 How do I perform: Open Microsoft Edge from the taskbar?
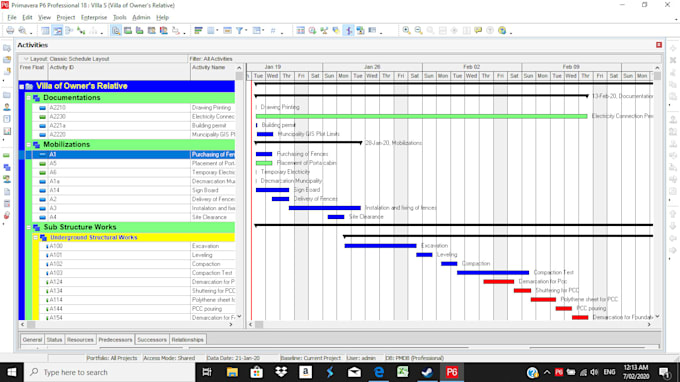(379, 372)
